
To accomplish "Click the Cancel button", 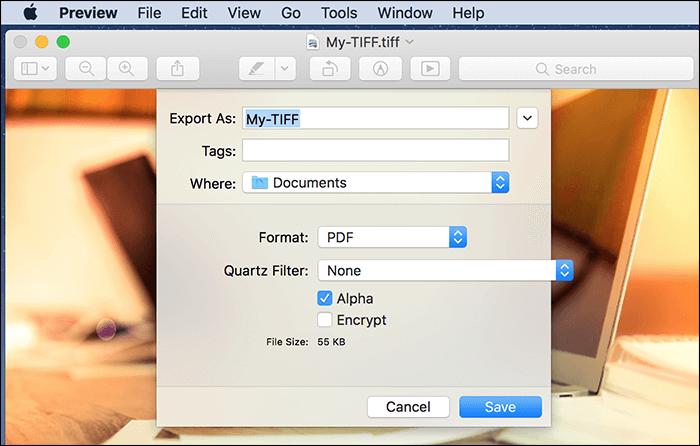I will tap(408, 407).
